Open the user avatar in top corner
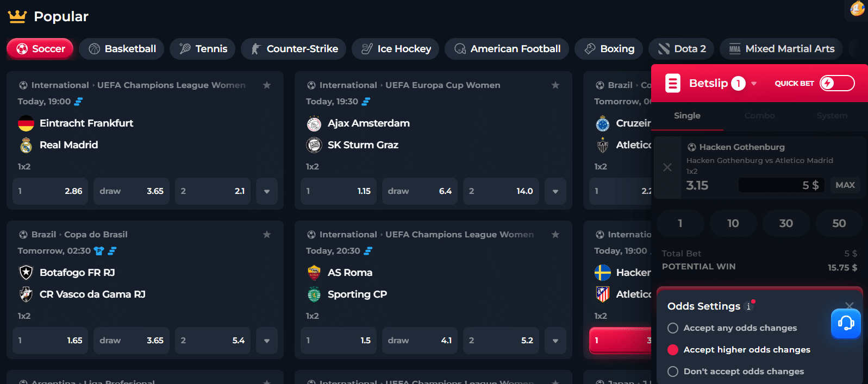 [857, 9]
